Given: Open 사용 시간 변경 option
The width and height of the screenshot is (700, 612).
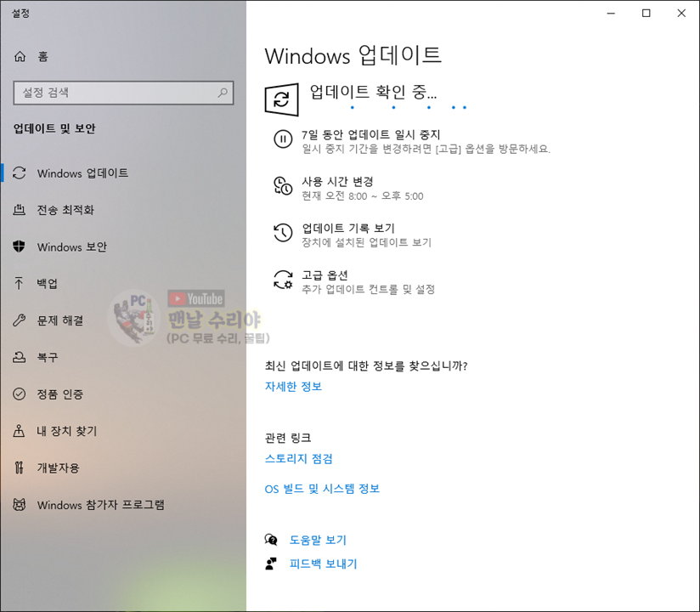Looking at the screenshot, I should click(337, 181).
